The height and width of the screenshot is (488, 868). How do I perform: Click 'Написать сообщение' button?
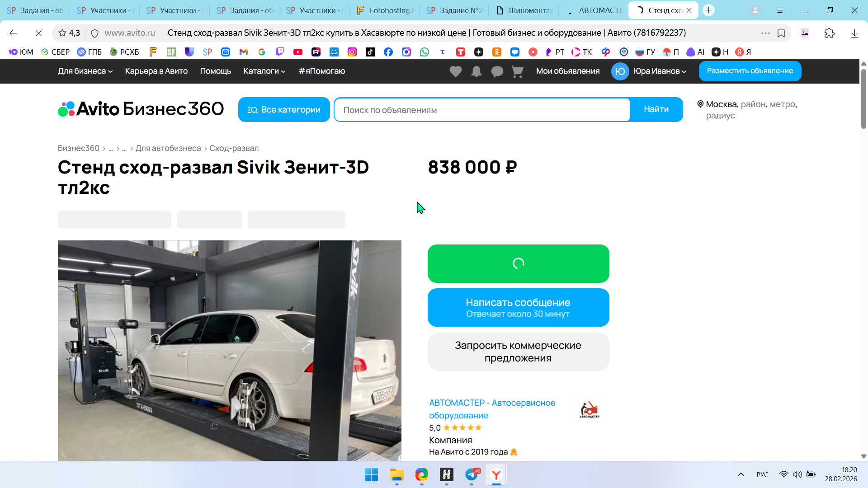[x=518, y=307]
